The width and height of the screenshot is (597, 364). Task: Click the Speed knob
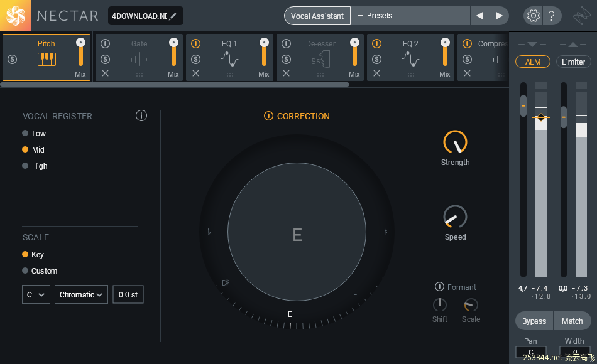pyautogui.click(x=456, y=217)
